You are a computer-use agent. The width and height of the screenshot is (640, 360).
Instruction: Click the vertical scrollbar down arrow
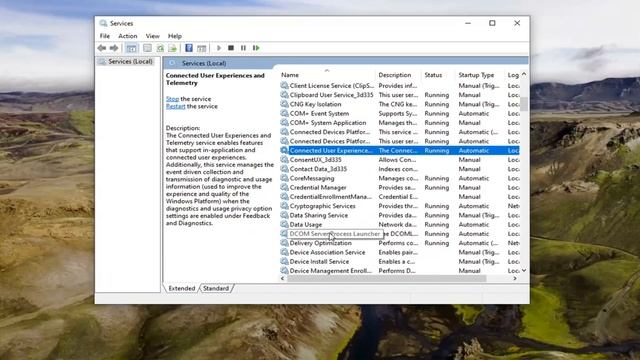click(524, 270)
